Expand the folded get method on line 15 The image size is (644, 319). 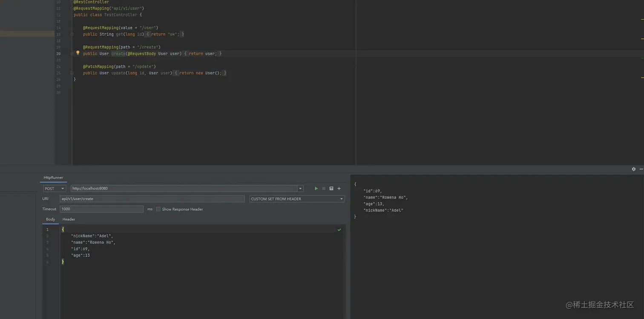[72, 34]
